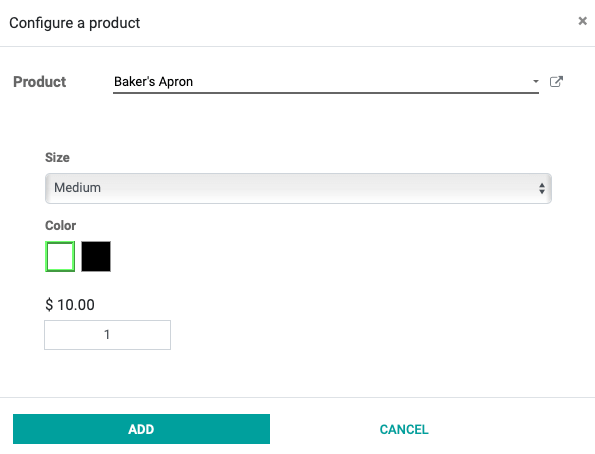Click the Color attribute label
This screenshot has height=454, width=595.
click(60, 225)
